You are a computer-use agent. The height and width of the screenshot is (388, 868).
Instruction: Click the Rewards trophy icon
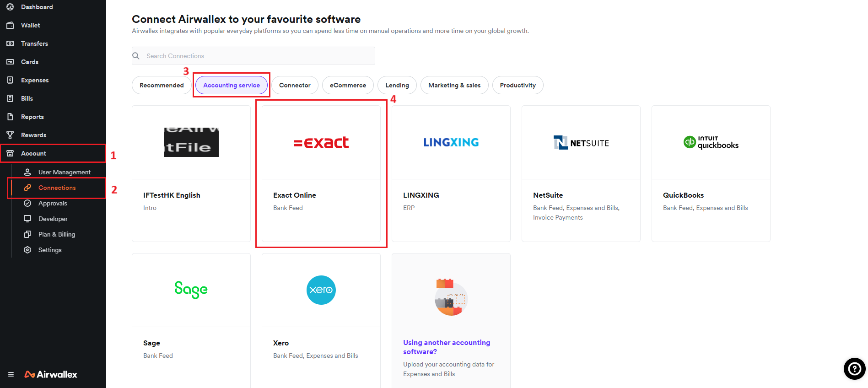(10, 135)
